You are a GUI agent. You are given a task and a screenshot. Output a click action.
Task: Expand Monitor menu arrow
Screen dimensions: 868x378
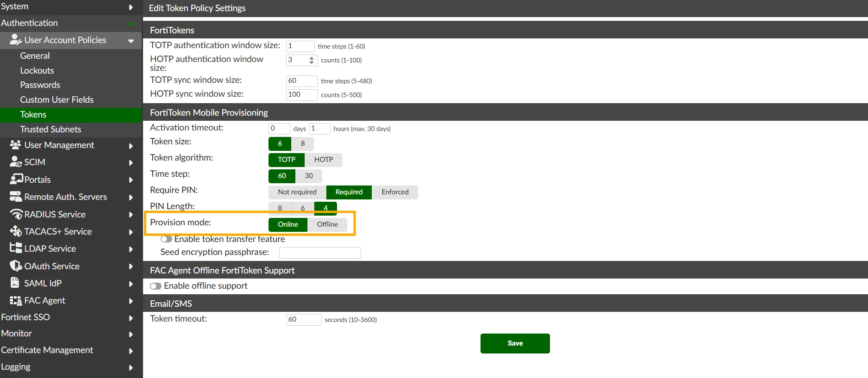[131, 335]
